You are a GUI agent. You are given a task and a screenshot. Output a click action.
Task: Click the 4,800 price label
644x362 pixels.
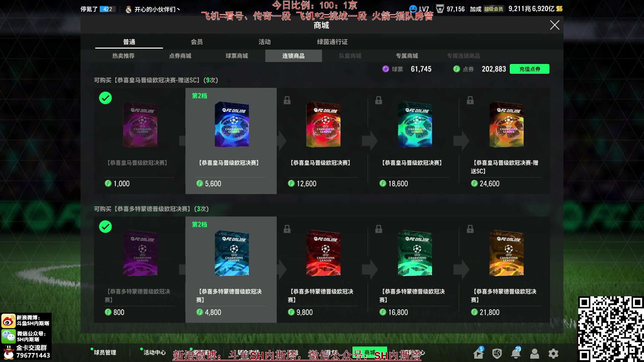pos(213,312)
